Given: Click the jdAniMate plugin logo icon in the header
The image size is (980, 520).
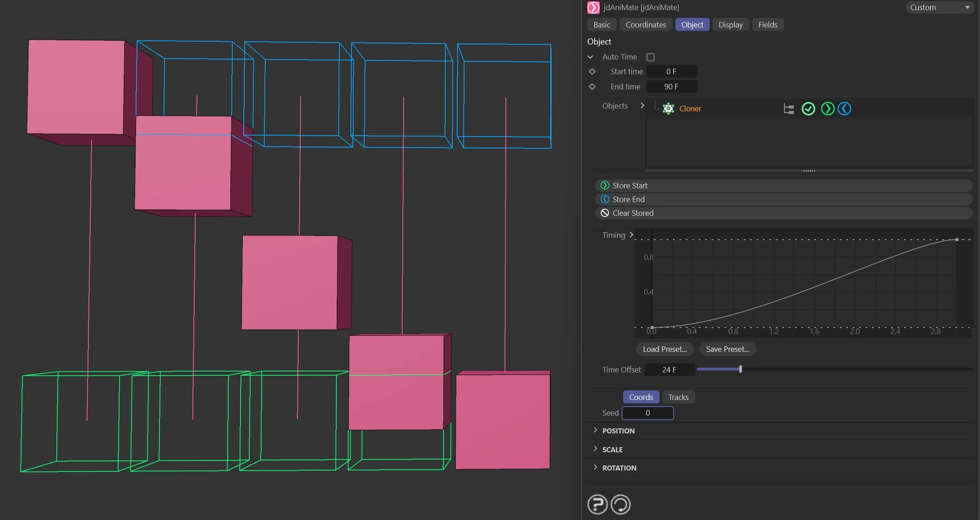Looking at the screenshot, I should (x=594, y=7).
